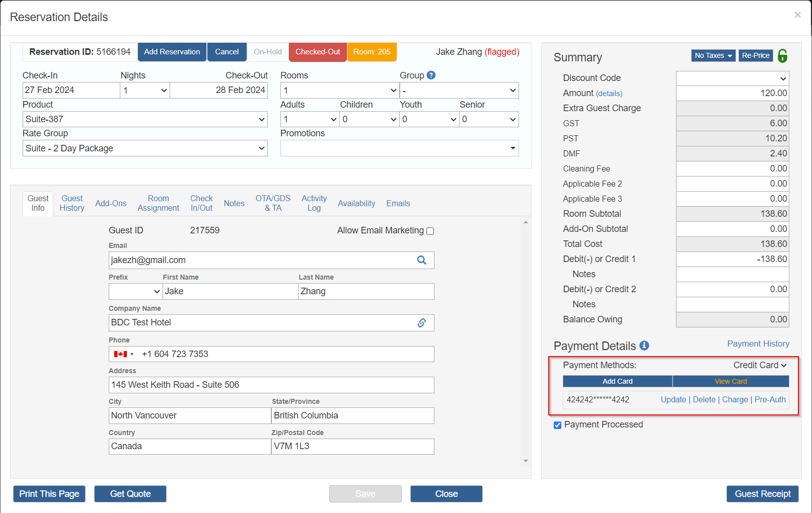This screenshot has width=812, height=513.
Task: Click the Debit or Credit 1 amount field
Action: coord(732,260)
